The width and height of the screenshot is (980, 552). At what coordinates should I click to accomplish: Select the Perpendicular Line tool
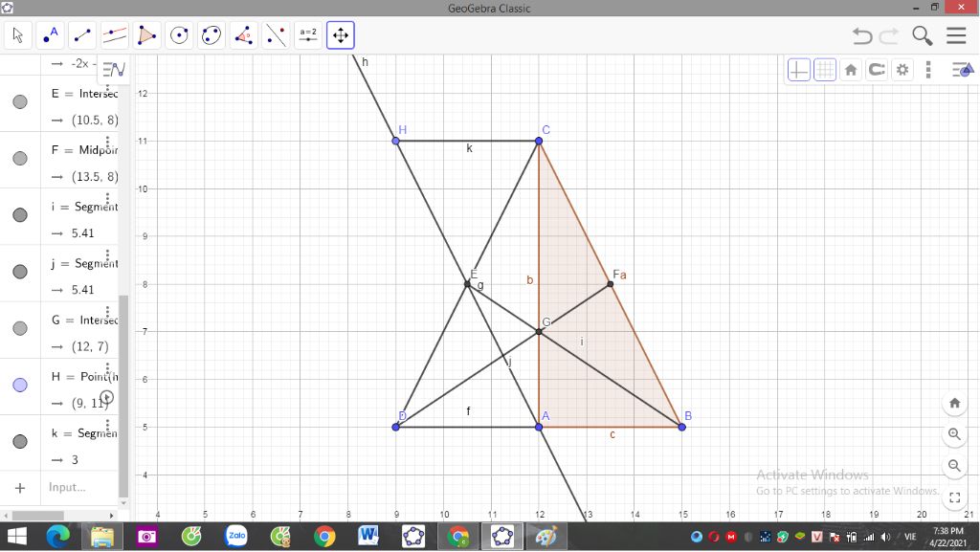[x=115, y=35]
